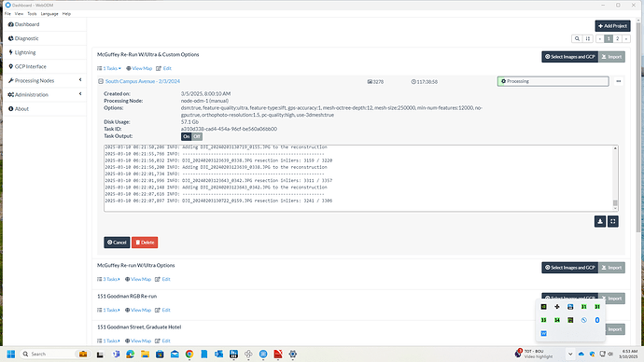
Task: Click the OneDrive cloud tray icon
Action: coord(581,354)
